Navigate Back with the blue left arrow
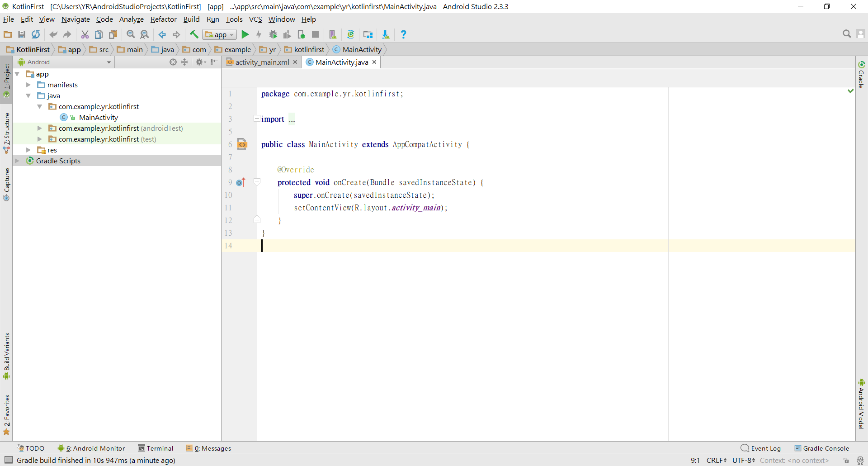The height and width of the screenshot is (466, 868). pos(162,34)
